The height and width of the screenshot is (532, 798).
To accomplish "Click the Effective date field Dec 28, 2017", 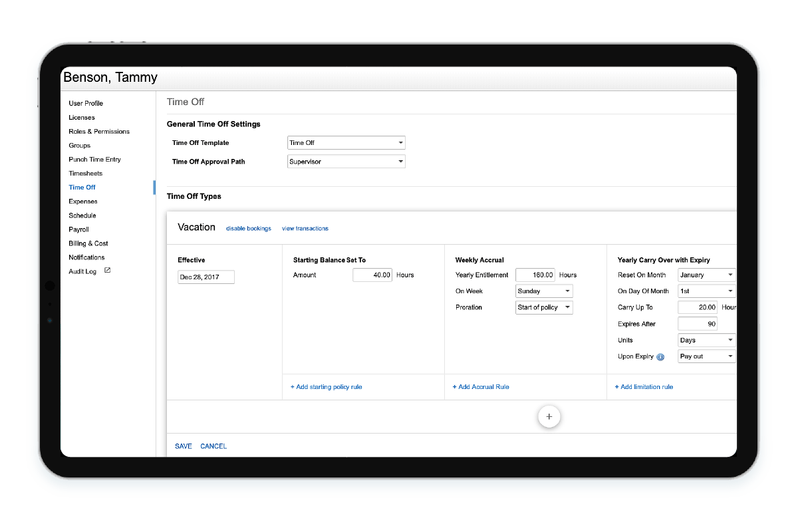I will click(x=206, y=277).
